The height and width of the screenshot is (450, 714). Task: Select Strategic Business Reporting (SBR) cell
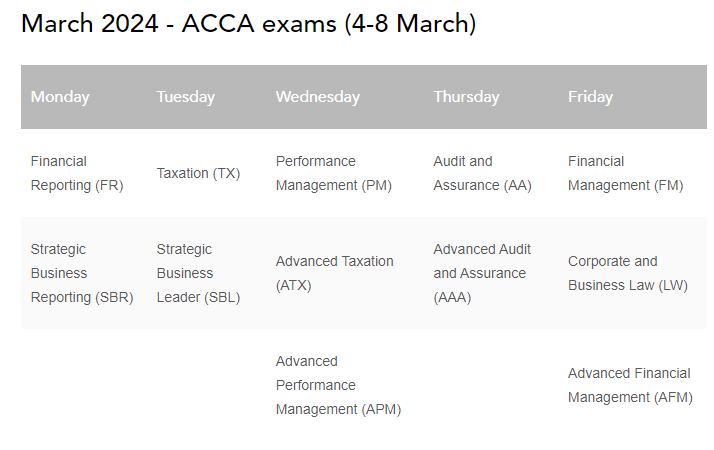[81, 273]
